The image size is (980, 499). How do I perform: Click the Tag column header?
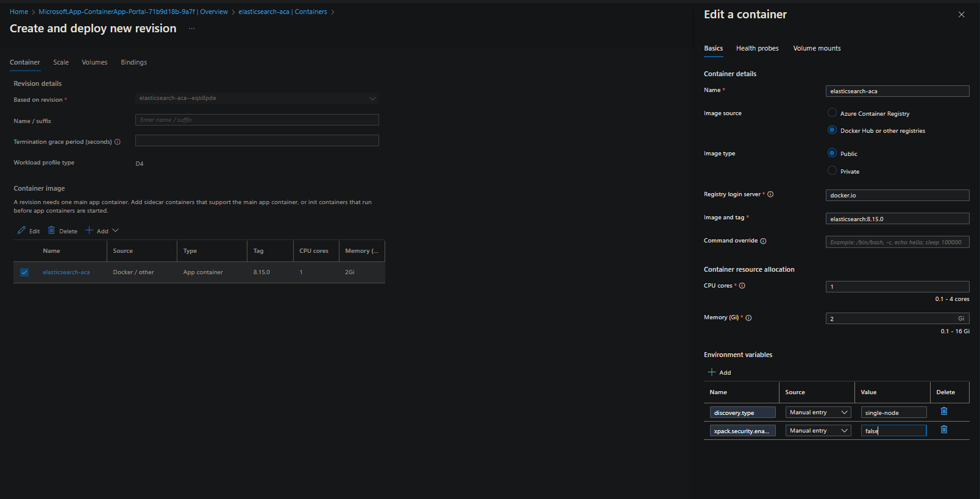(258, 251)
